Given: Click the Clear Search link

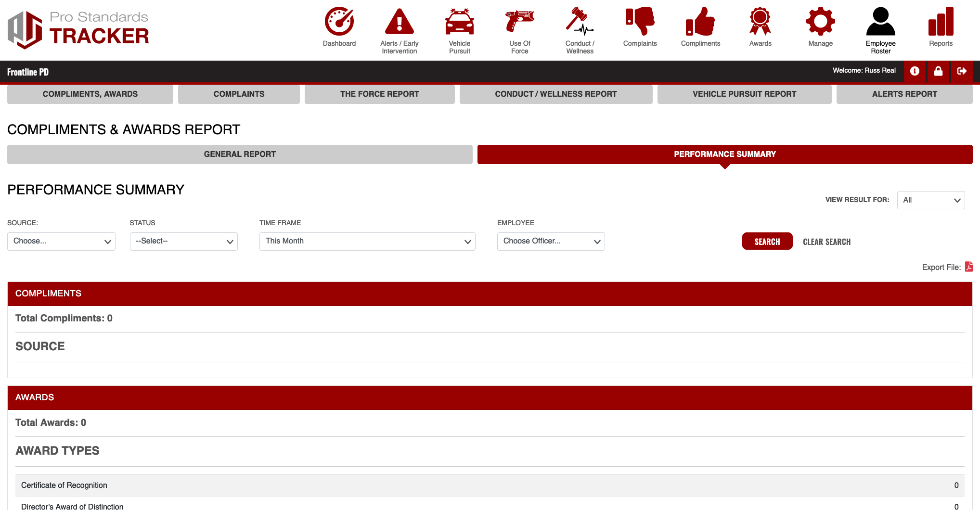Looking at the screenshot, I should pyautogui.click(x=826, y=242).
